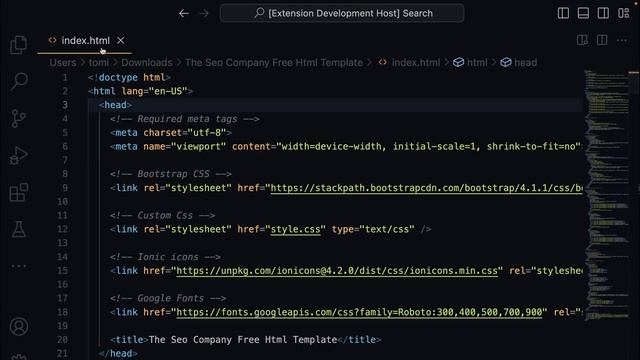Screen dimensions: 640x360
Task: Select tomi in the breadcrumb path
Action: 99,62
